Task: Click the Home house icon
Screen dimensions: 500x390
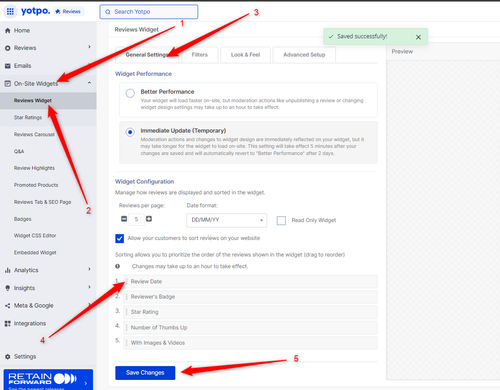Action: (x=8, y=30)
